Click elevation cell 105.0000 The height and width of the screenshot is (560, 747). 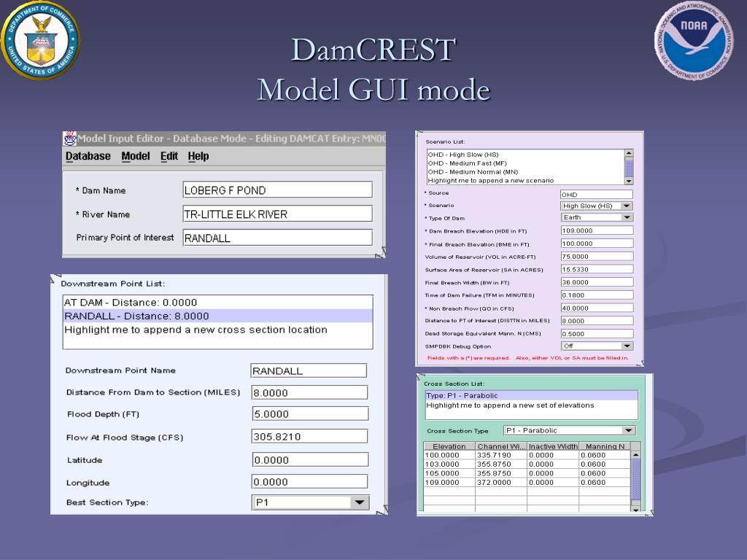(x=449, y=473)
